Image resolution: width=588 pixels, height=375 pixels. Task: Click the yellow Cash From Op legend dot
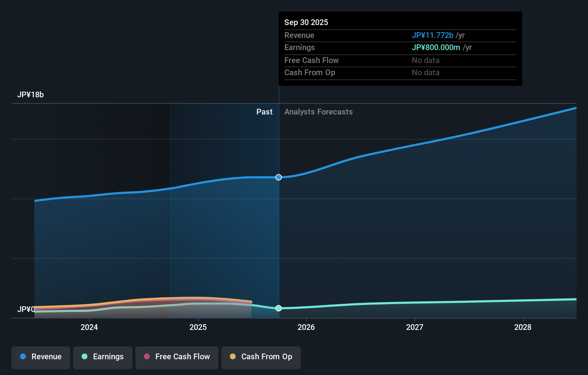pos(232,357)
